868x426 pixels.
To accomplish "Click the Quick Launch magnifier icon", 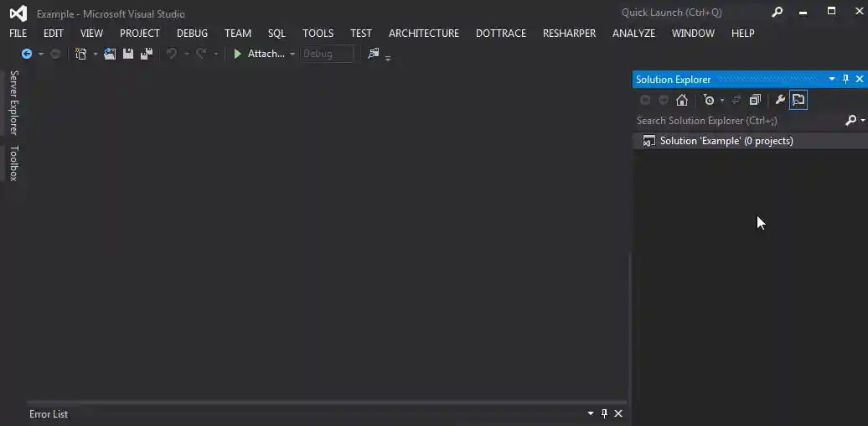I will (x=778, y=13).
